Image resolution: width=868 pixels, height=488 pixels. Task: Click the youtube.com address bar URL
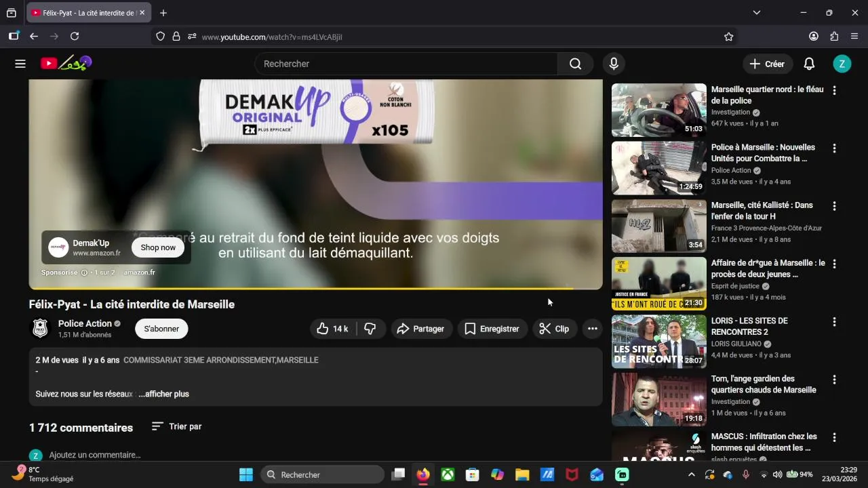(272, 37)
